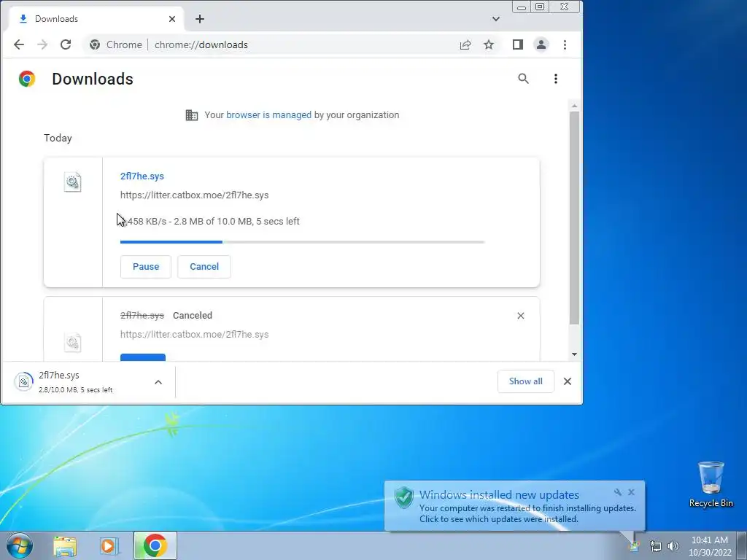Open notification settings wrench icon

pyautogui.click(x=618, y=492)
